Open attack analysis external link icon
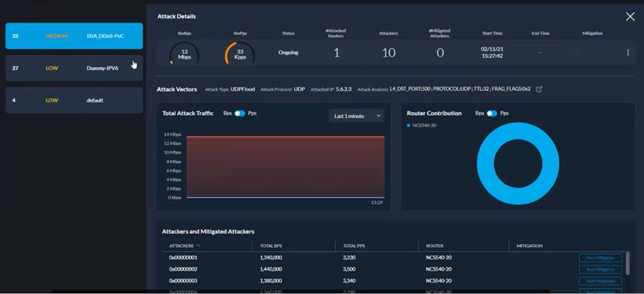 click(539, 89)
